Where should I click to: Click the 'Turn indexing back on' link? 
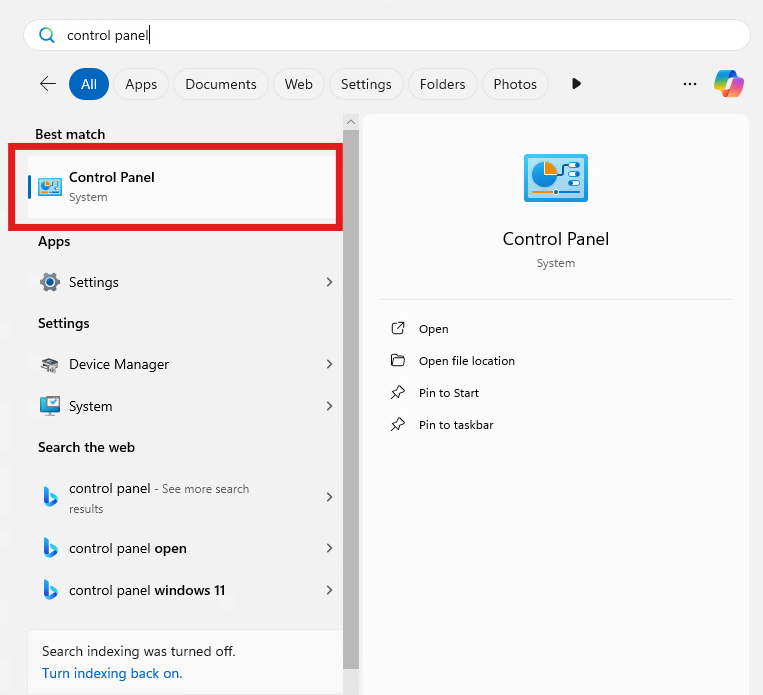(112, 673)
